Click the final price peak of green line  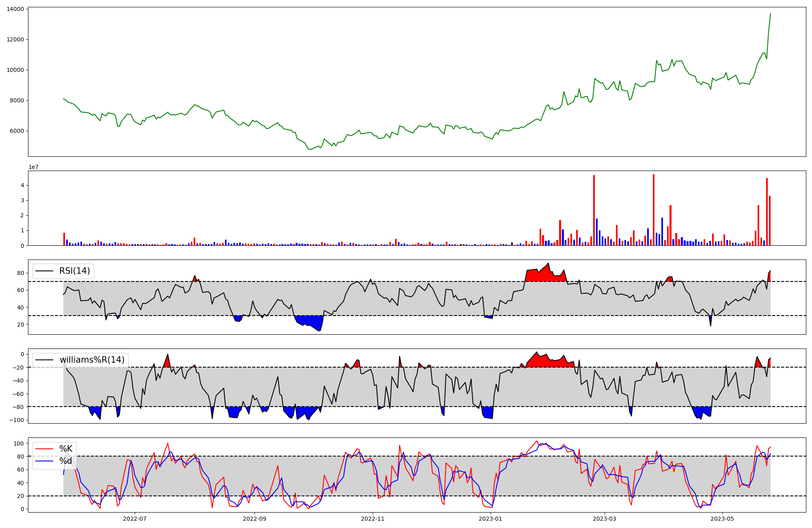pos(770,14)
